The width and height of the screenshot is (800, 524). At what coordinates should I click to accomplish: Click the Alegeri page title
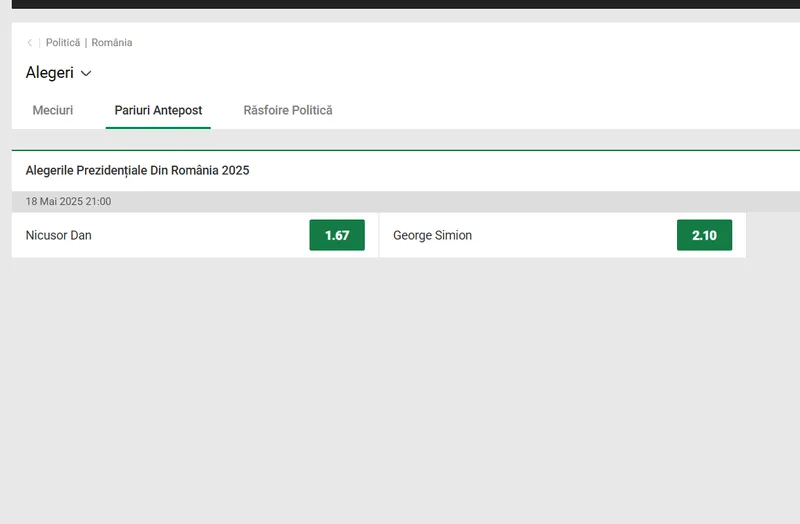49,73
